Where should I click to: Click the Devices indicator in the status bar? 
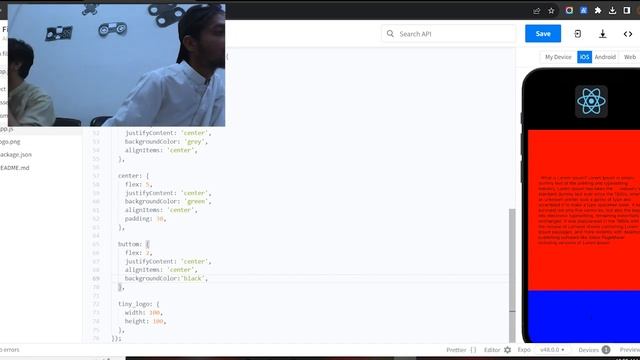(594, 350)
